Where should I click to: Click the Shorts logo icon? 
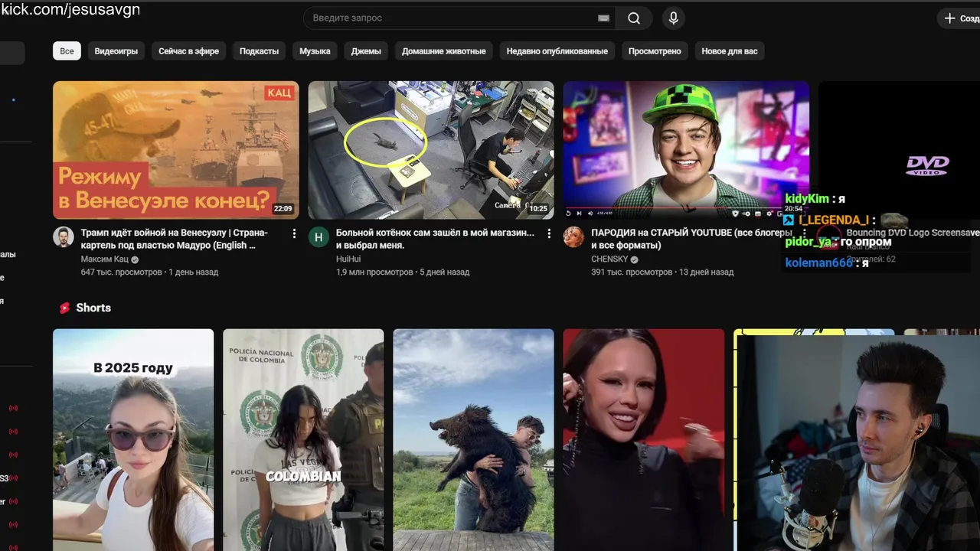[65, 308]
